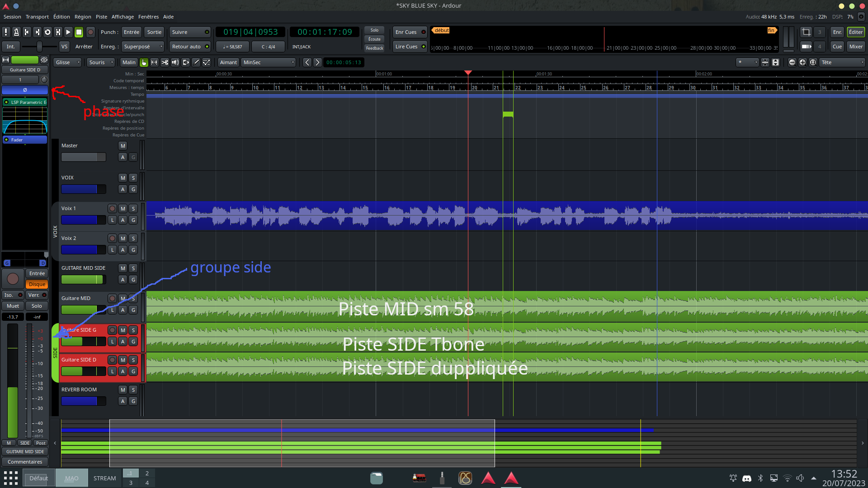This screenshot has width=868, height=488.
Task: Click the zoom out magnifier icon
Action: point(792,62)
